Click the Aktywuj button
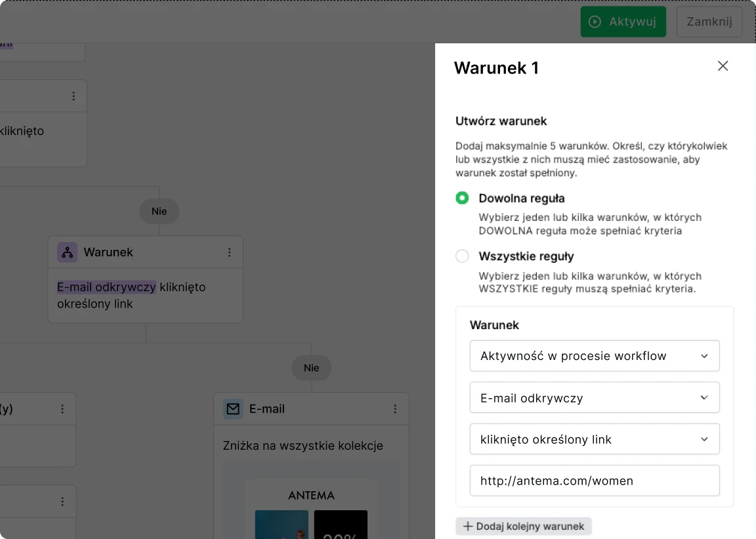Image resolution: width=756 pixels, height=539 pixels. 623,22
